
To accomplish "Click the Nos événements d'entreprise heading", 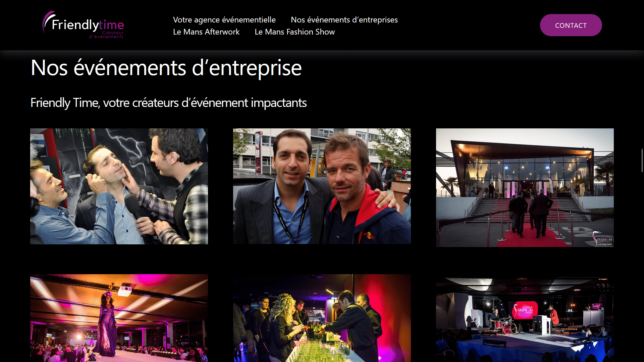I will (166, 68).
